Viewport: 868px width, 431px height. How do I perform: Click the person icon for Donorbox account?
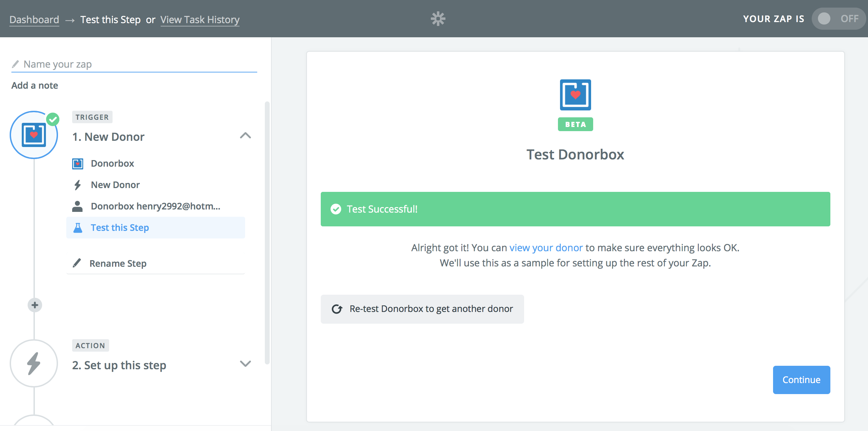pos(77,206)
